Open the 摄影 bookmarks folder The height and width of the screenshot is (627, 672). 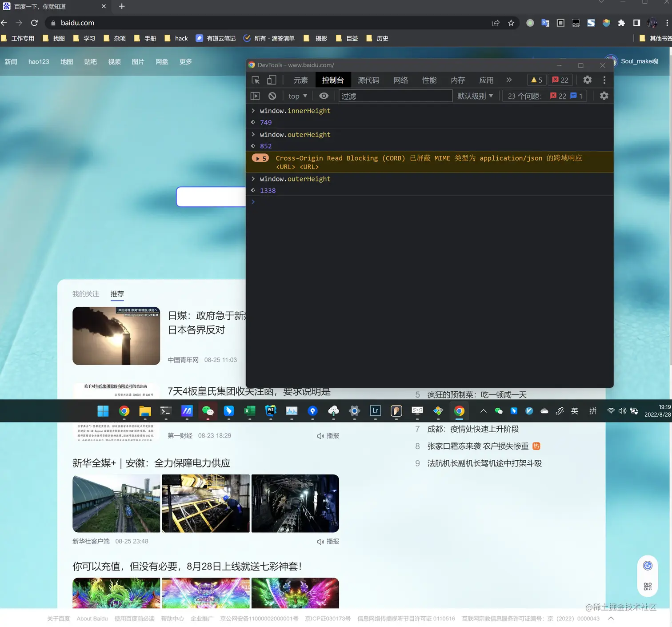coord(315,39)
